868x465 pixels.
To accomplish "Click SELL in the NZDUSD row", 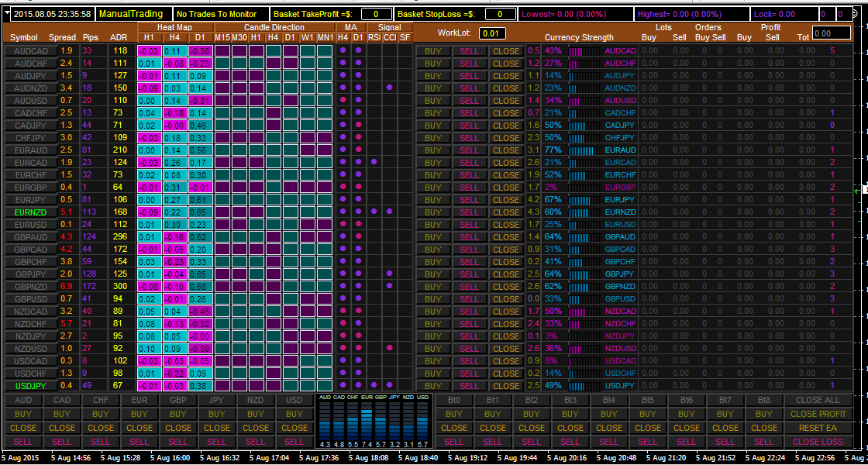I will coord(469,348).
